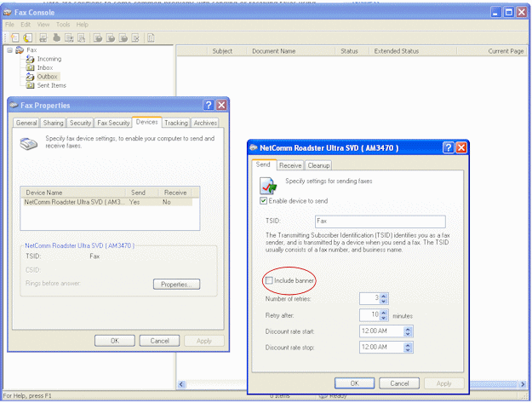
Task: Select the Inbox folder icon
Action: [x=29, y=67]
